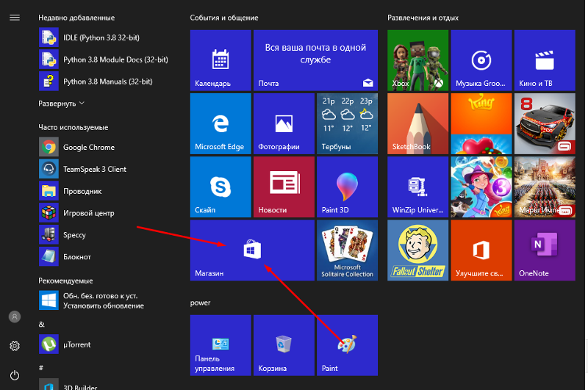588x390 pixels.
Task: Click the События и общение group header
Action: point(224,18)
